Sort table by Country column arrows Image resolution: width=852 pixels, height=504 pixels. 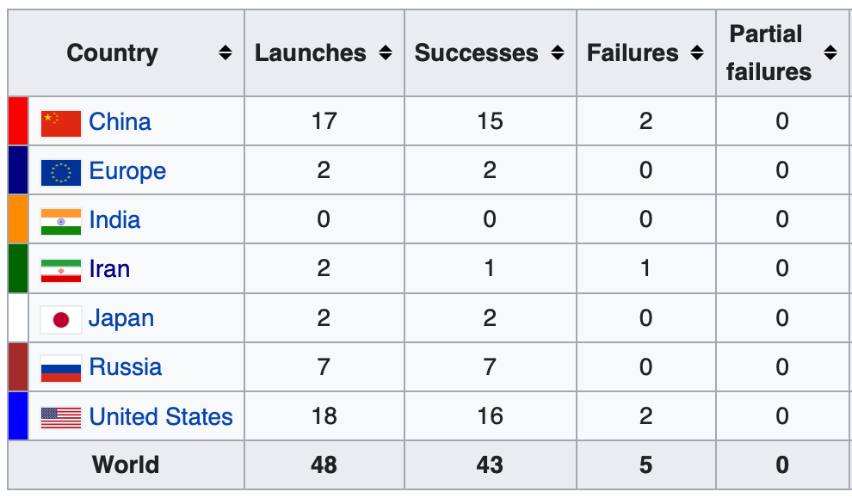[x=225, y=53]
